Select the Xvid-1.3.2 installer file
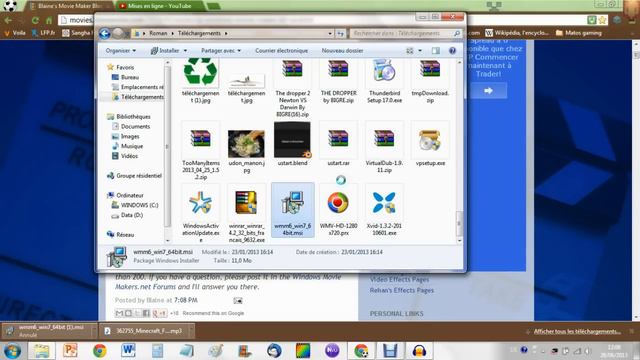Viewport: 640px width, 360px height. (x=384, y=210)
